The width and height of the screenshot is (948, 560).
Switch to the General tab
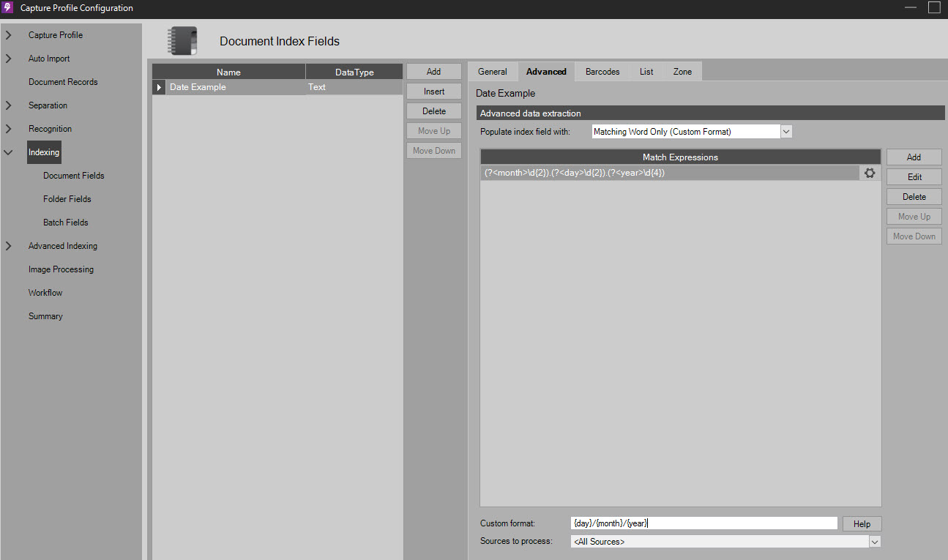[x=492, y=72]
